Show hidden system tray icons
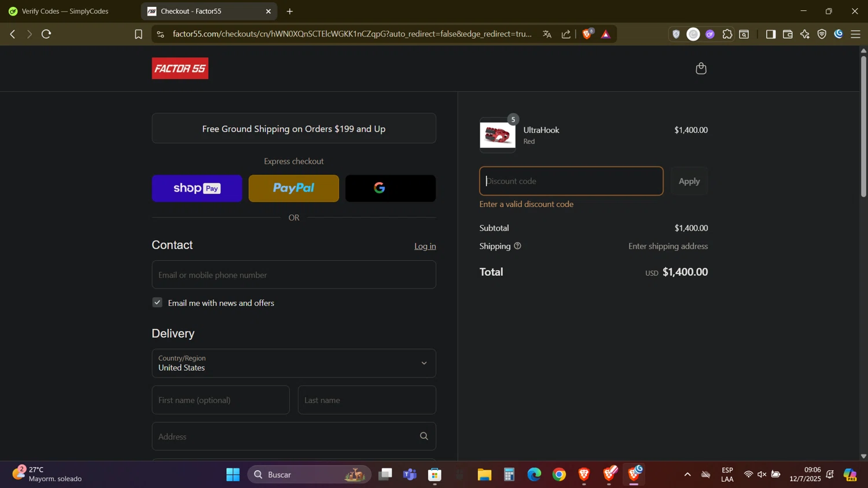Screen dimensions: 868x488 tap(687, 475)
